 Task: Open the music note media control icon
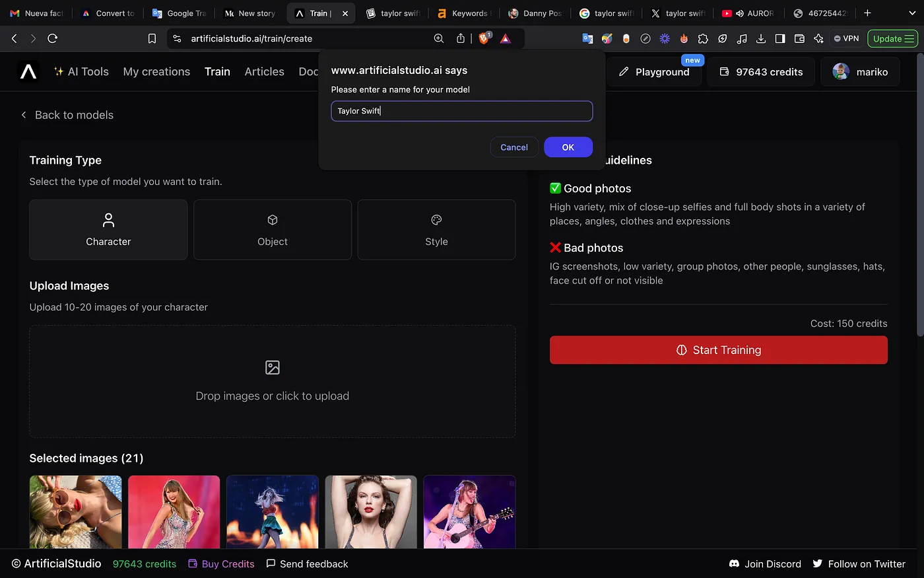[742, 38]
